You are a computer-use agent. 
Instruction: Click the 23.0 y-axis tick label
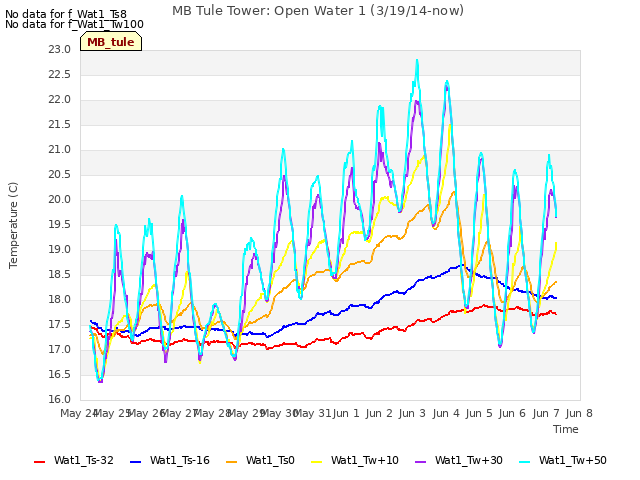[60, 50]
